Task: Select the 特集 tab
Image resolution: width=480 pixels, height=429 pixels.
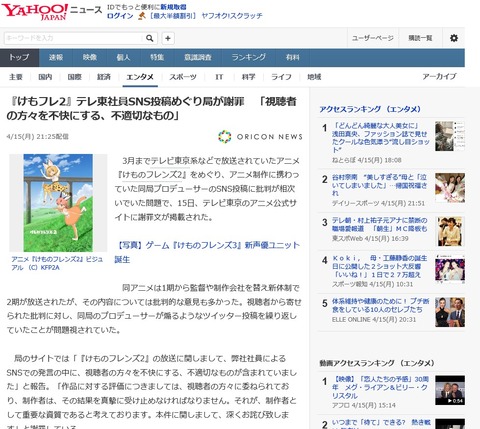Action: 157,58
